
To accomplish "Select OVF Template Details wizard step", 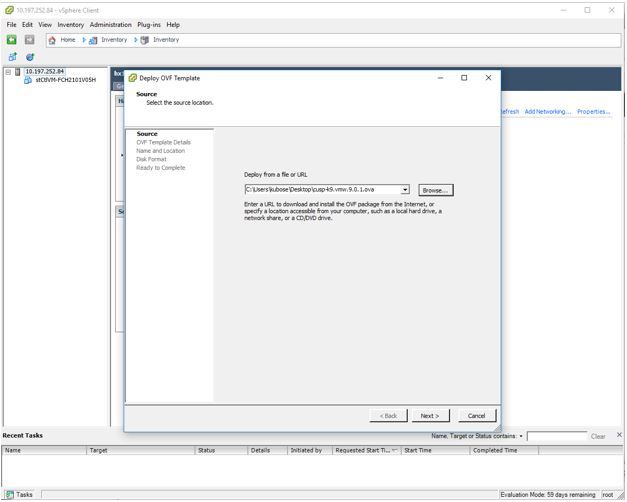I will pyautogui.click(x=164, y=142).
